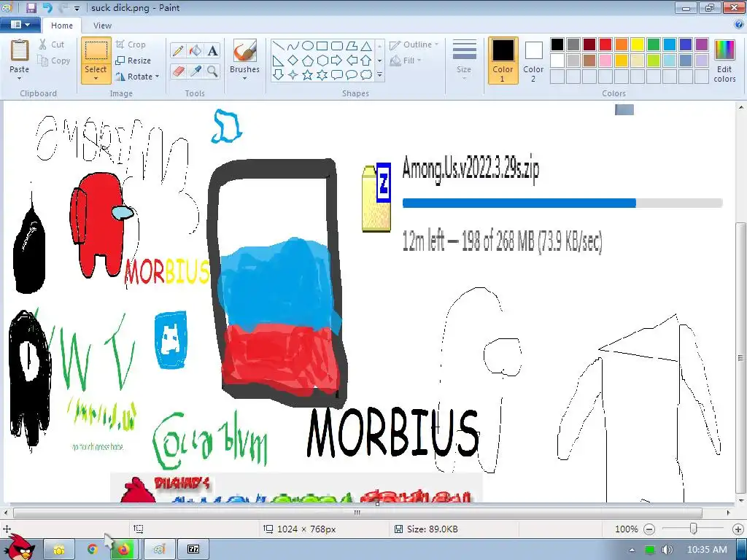Open the Size dropdown
This screenshot has height=560, width=747.
pos(464,60)
